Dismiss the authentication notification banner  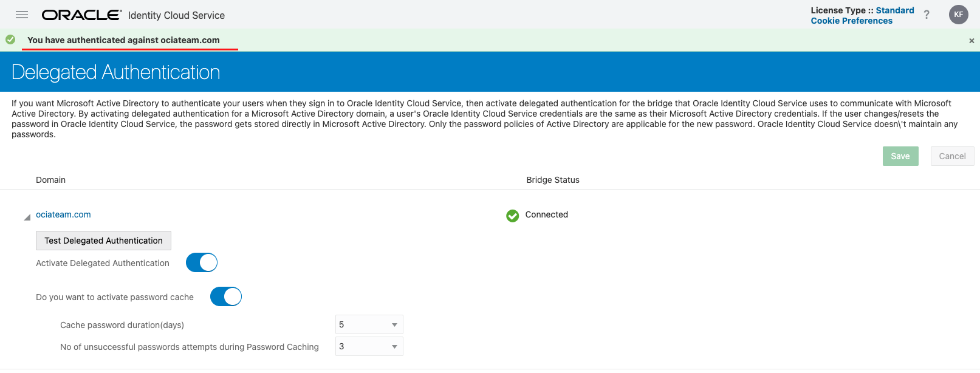tap(971, 41)
